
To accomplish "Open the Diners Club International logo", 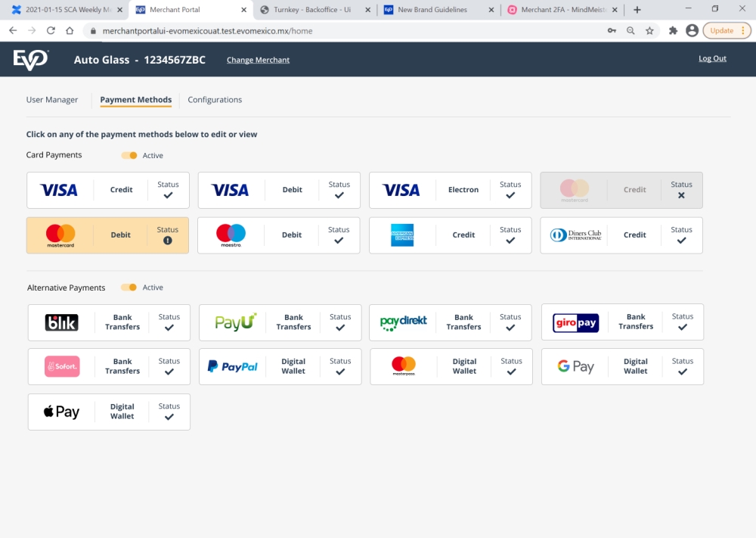I will (575, 235).
